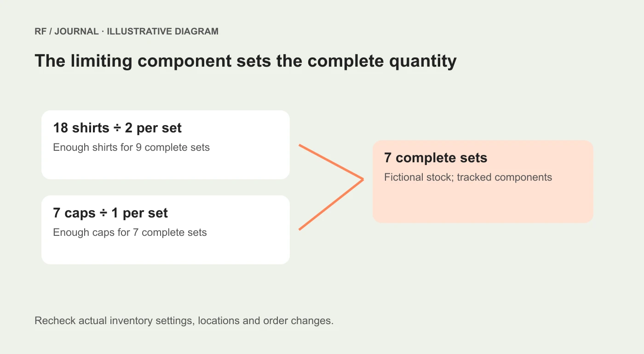
Task: Click the arrow tip pointing at the result card
Action: [363, 179]
